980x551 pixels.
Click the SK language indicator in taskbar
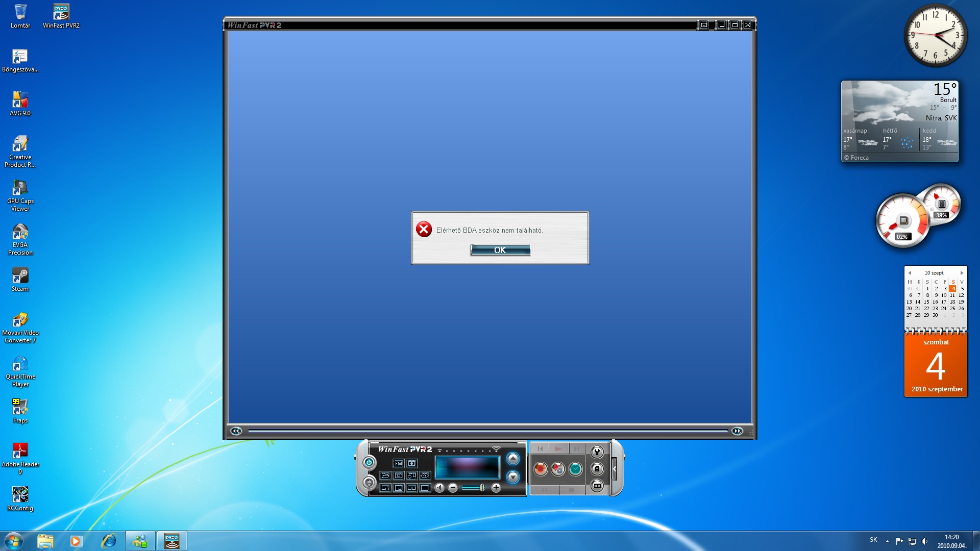coord(873,540)
